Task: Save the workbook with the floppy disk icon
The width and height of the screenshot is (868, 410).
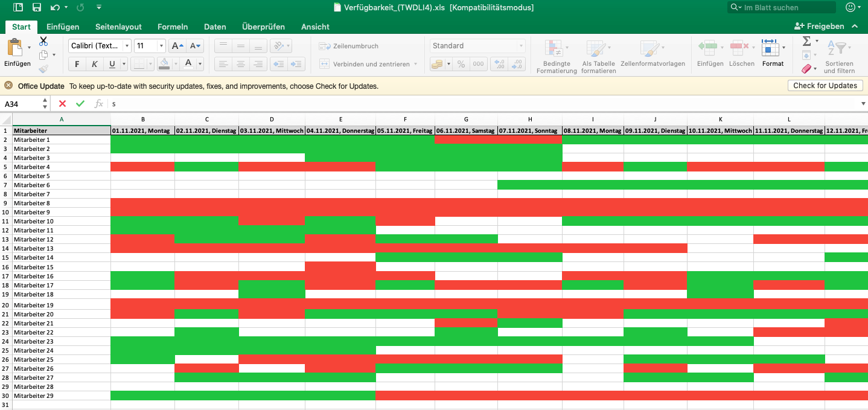Action: pos(36,8)
